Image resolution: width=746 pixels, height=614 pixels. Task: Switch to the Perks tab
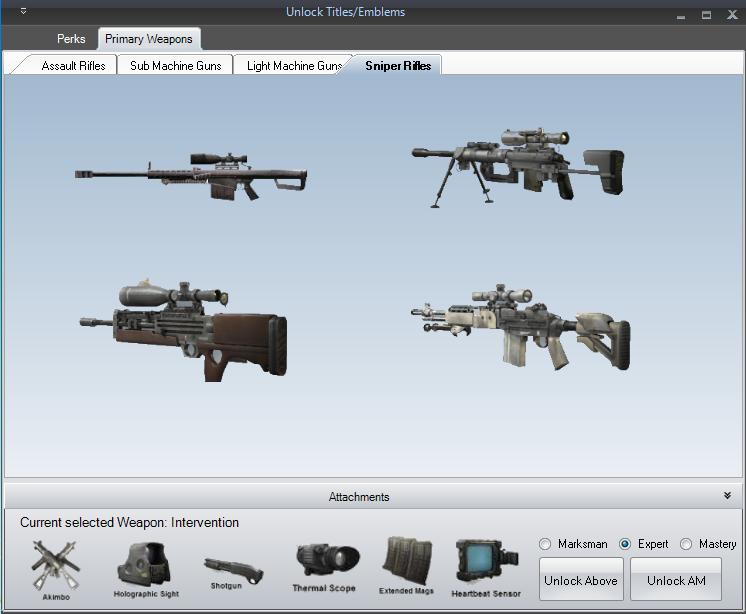pos(71,39)
